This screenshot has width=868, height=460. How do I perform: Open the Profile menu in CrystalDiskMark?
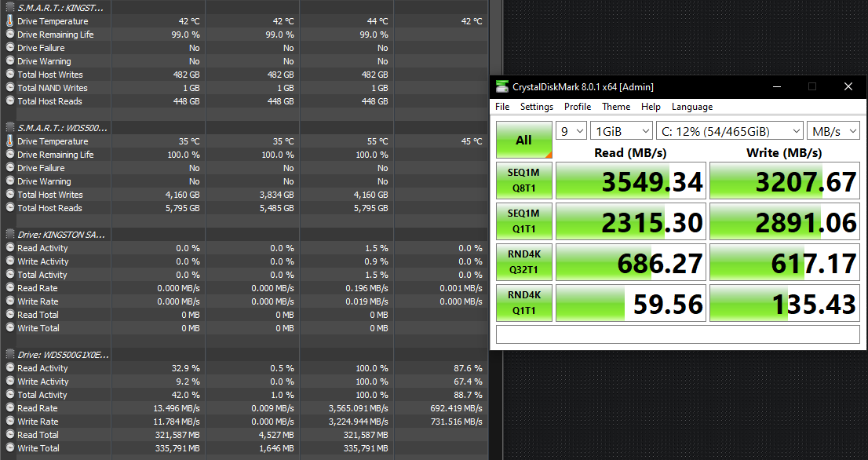(x=578, y=107)
